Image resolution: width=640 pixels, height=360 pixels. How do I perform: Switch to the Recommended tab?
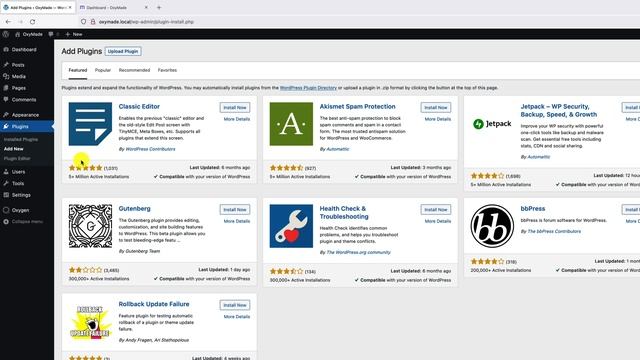pos(134,70)
